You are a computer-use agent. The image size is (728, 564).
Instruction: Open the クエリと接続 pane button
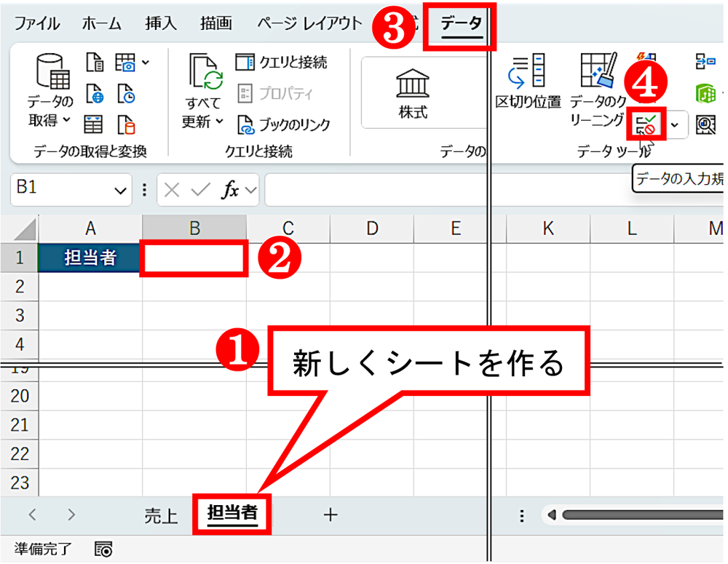pyautogui.click(x=281, y=62)
